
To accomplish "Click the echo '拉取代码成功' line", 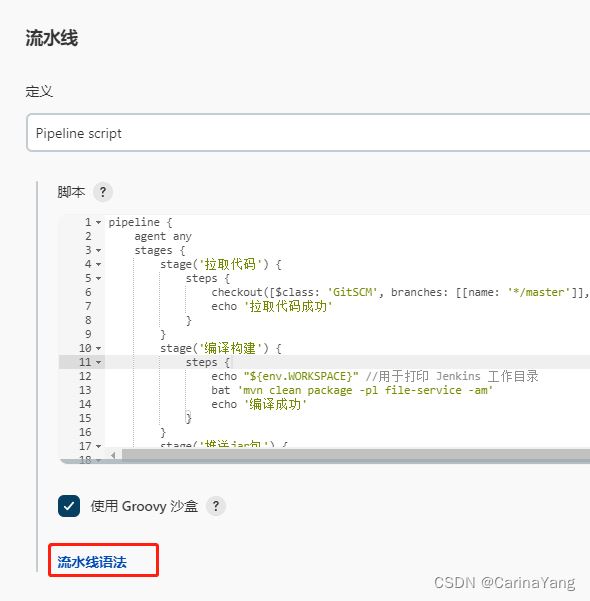I will (272, 306).
